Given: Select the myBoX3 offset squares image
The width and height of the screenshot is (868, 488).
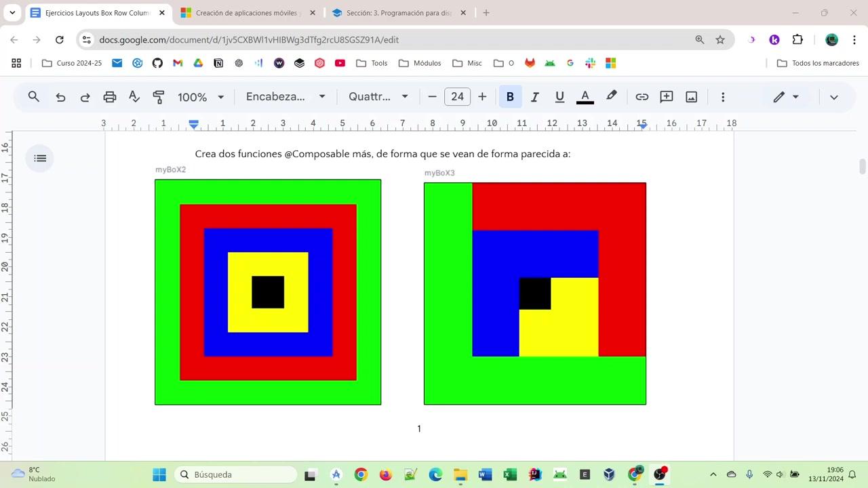Looking at the screenshot, I should click(535, 293).
